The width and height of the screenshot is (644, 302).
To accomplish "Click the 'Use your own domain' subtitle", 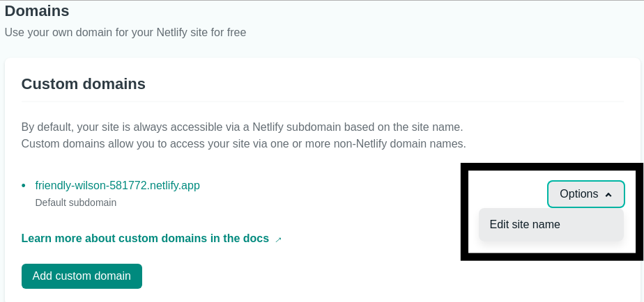I will [x=125, y=32].
